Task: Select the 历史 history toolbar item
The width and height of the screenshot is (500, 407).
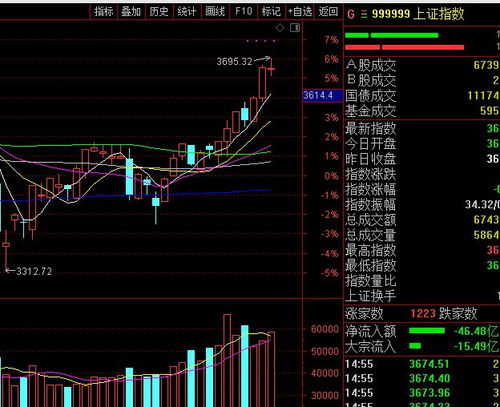Action: [x=159, y=12]
